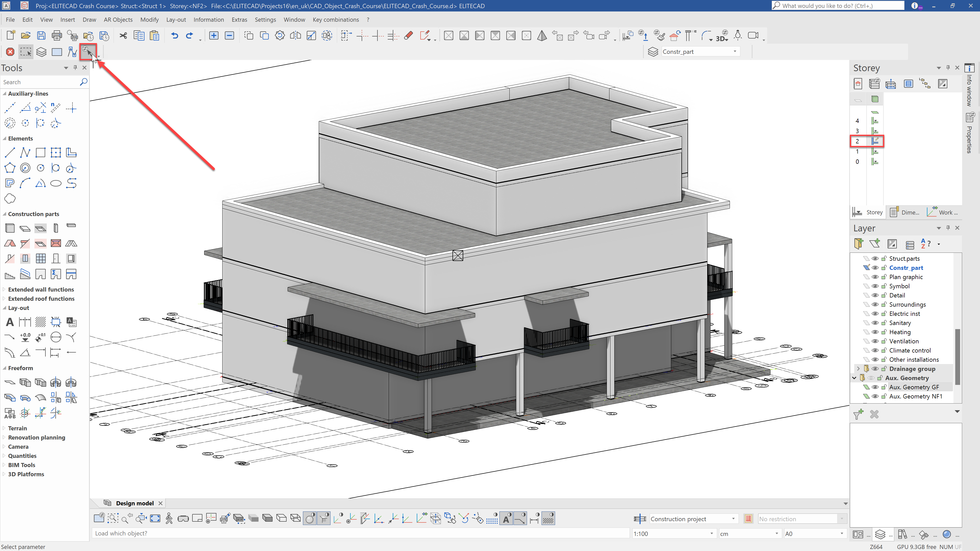Click the New file icon
The width and height of the screenshot is (980, 551).
tap(11, 35)
